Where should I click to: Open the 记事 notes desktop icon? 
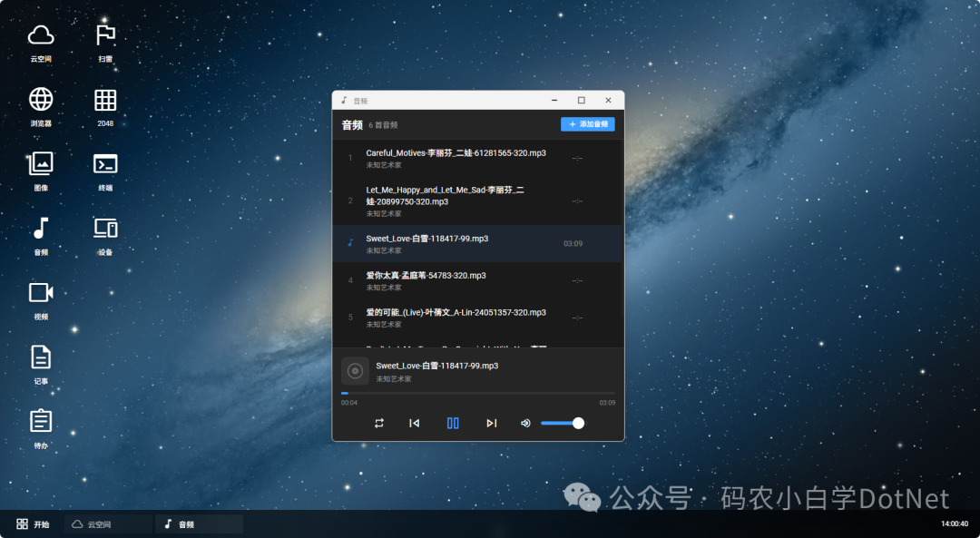click(41, 365)
